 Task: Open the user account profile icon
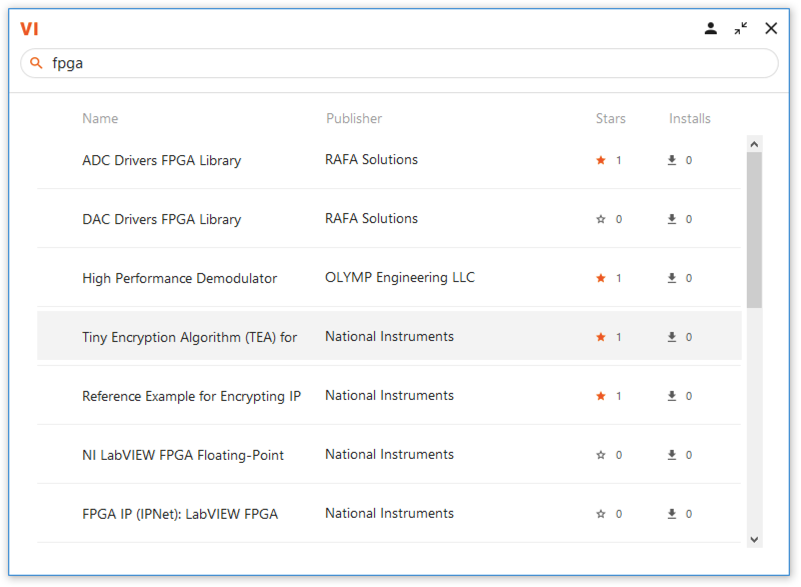coord(711,28)
